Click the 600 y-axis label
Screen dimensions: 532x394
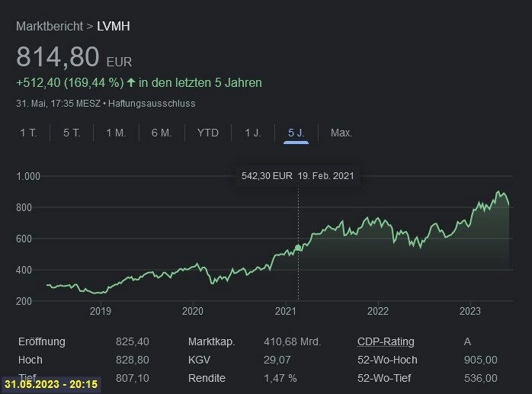[24, 239]
